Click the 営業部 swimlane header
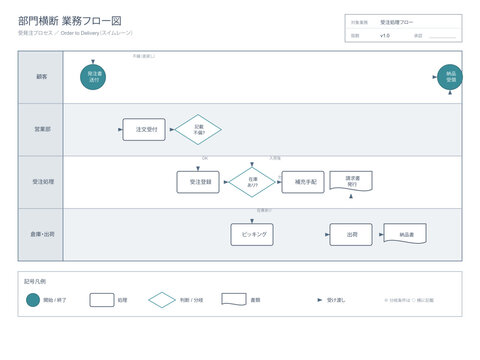Image resolution: width=480 pixels, height=360 pixels. click(41, 129)
